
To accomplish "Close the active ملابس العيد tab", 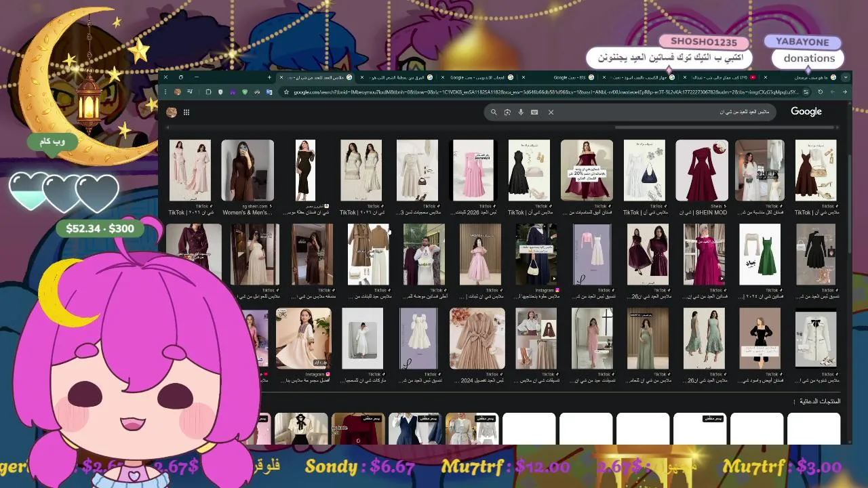I will pyautogui.click(x=281, y=77).
